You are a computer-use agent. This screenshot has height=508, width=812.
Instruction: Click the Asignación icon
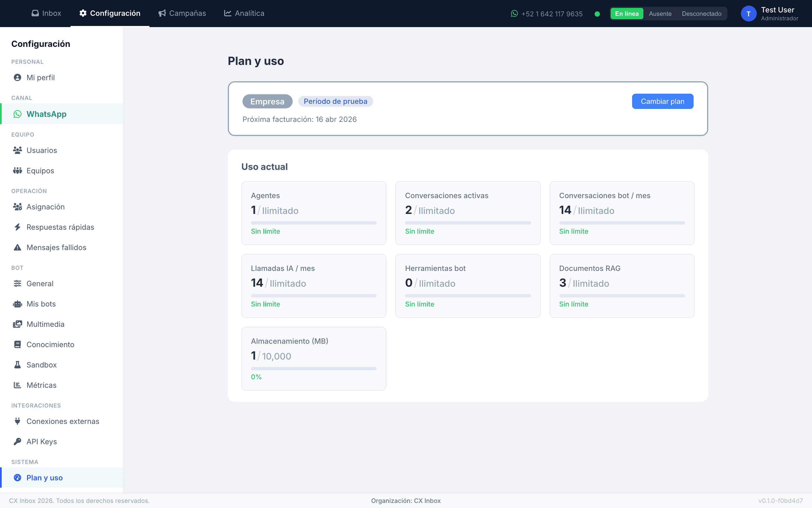click(x=17, y=207)
